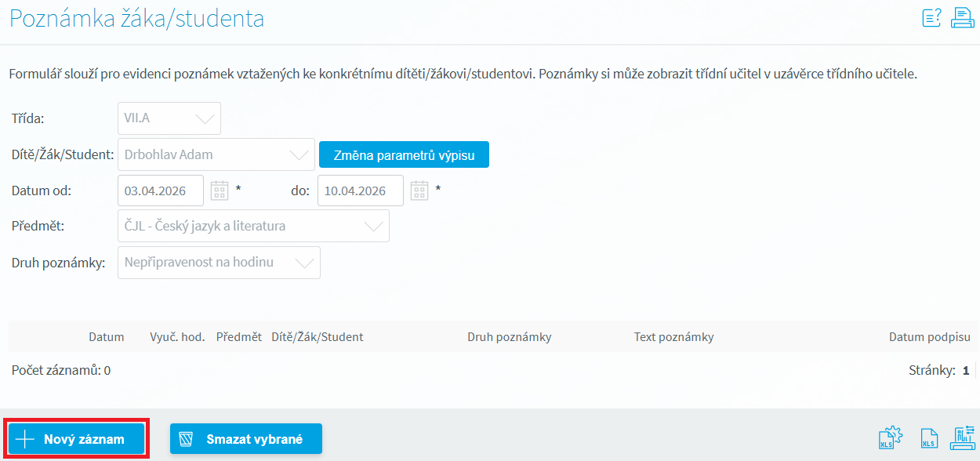Go to page 1 in Stránky
This screenshot has height=461, width=980.
coord(966,370)
